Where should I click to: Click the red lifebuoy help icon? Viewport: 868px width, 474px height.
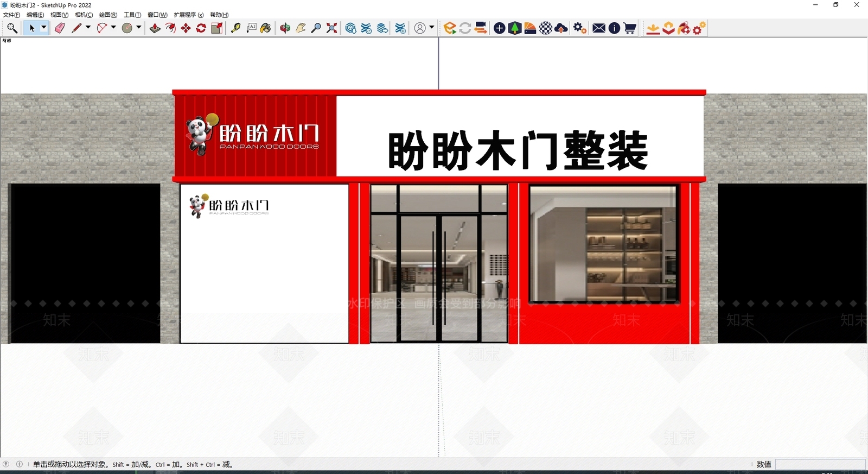pyautogui.click(x=684, y=28)
